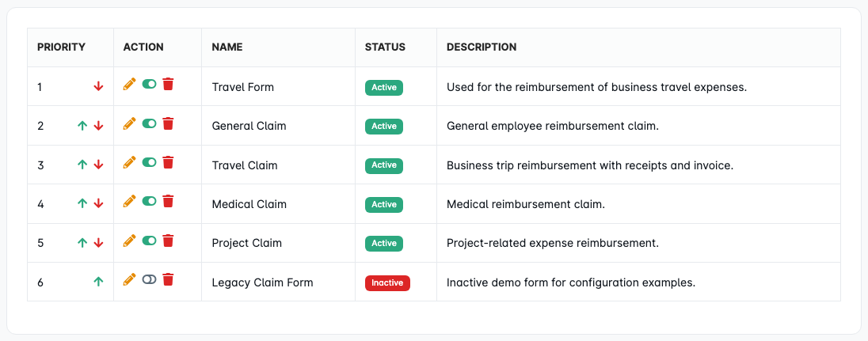Disable the Travel Form toggle
This screenshot has width=868, height=341.
coord(149,84)
